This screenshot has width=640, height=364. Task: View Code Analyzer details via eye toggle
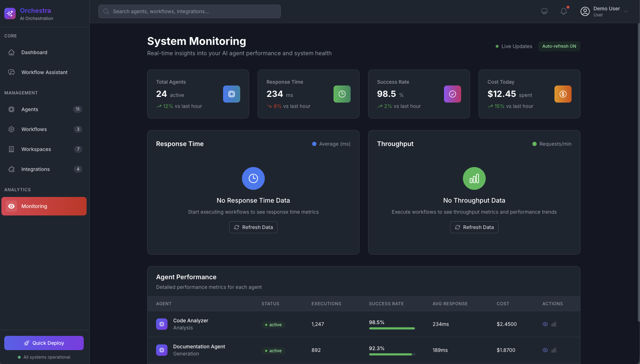pyautogui.click(x=545, y=324)
